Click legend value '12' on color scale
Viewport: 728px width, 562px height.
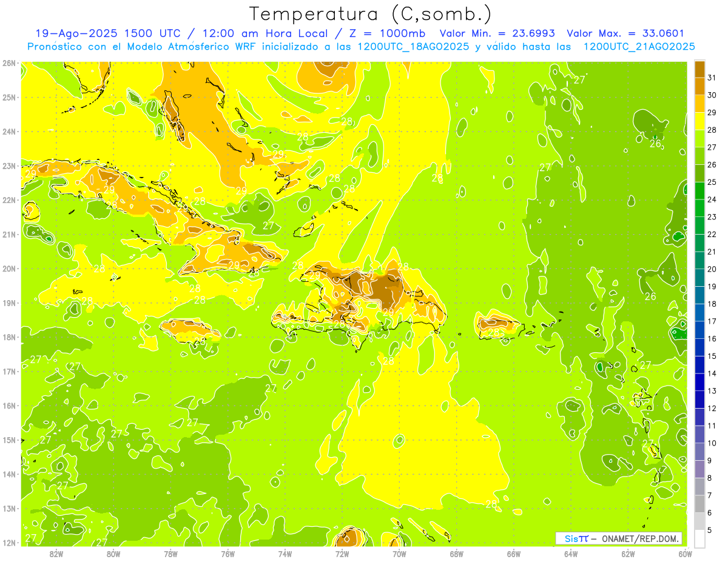(x=712, y=408)
